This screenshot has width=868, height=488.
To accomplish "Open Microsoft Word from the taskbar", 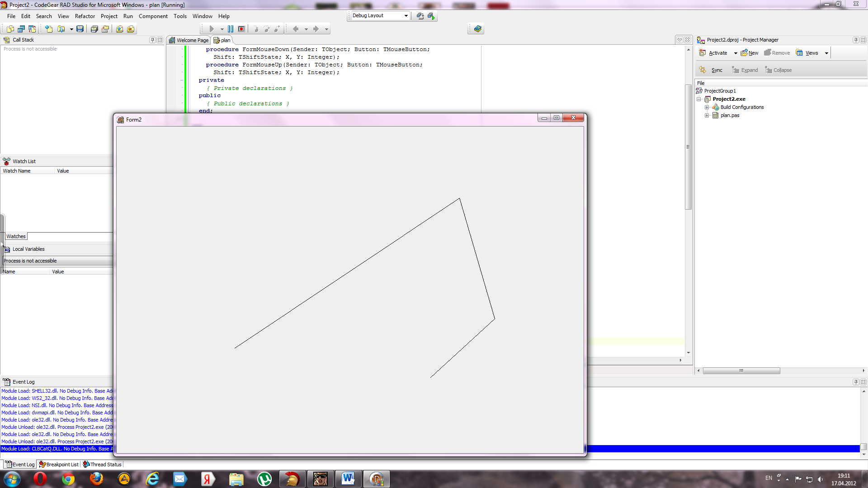I will point(348,479).
